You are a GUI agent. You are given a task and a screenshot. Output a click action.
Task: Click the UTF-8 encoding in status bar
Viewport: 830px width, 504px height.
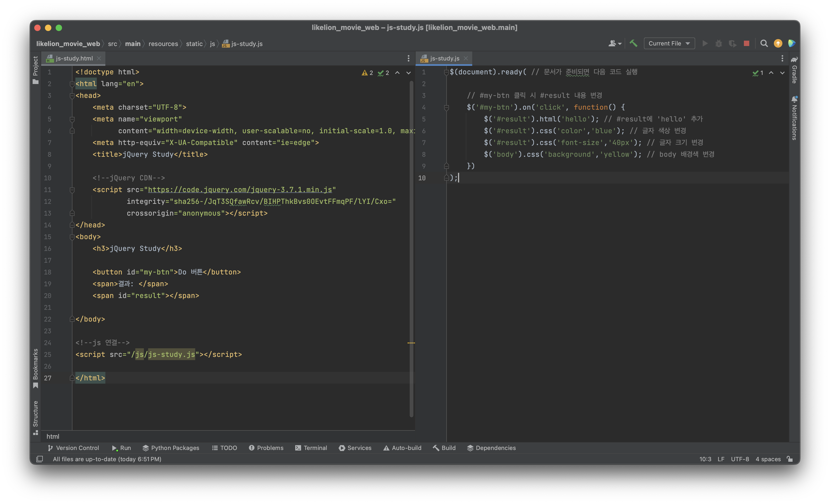(740, 459)
